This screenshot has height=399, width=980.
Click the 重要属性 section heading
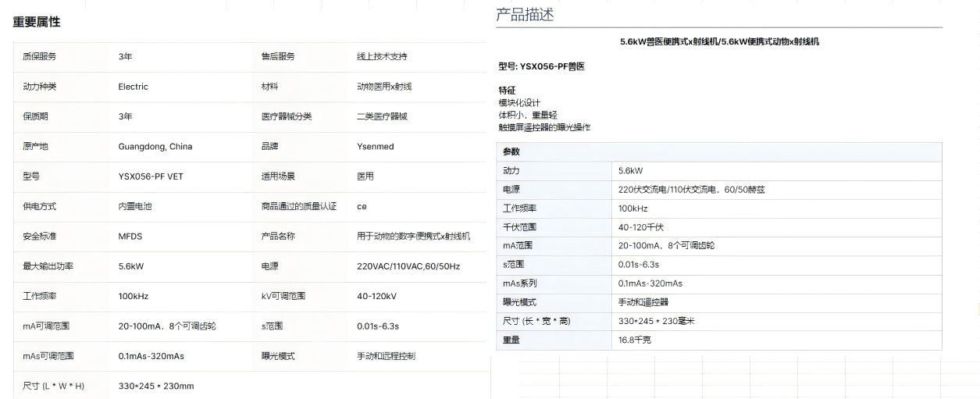click(x=37, y=23)
